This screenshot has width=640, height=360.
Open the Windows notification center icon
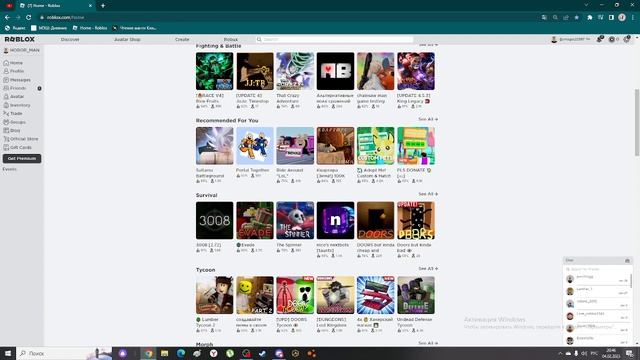click(x=630, y=353)
